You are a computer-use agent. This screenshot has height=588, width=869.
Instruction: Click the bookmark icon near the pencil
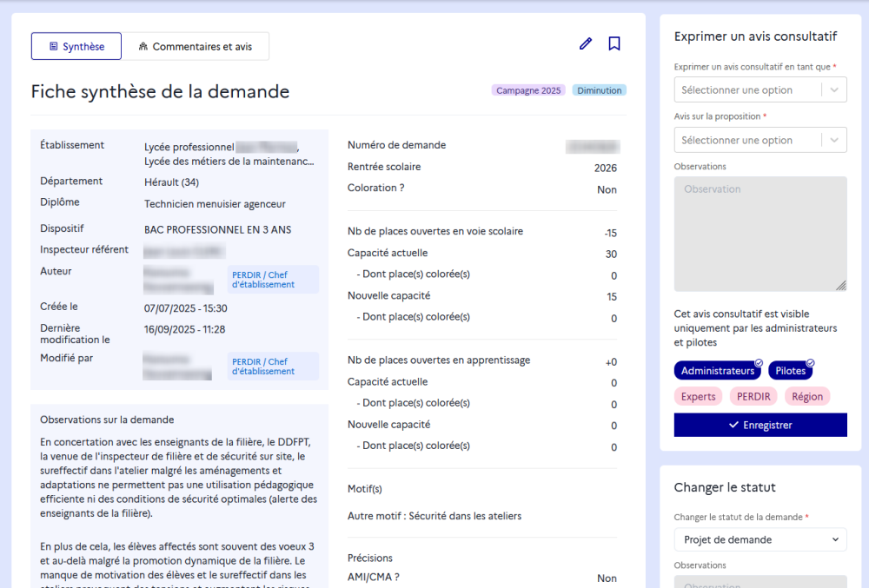pyautogui.click(x=614, y=43)
